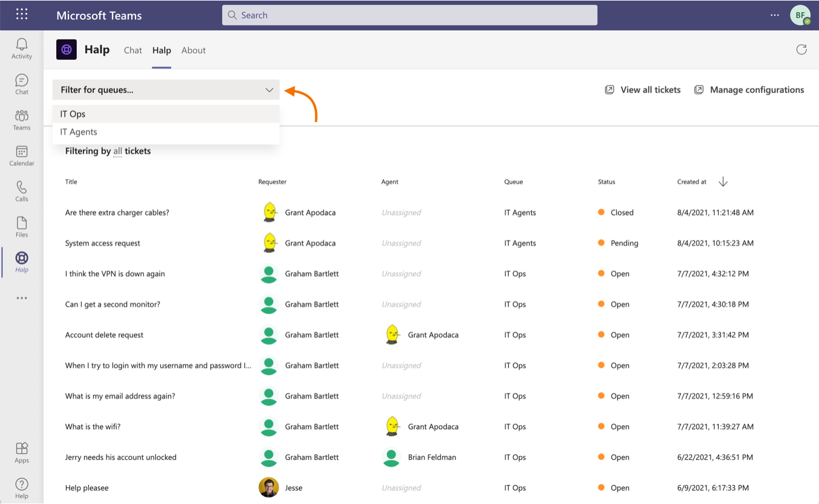Sort by the Agent column header

[390, 182]
